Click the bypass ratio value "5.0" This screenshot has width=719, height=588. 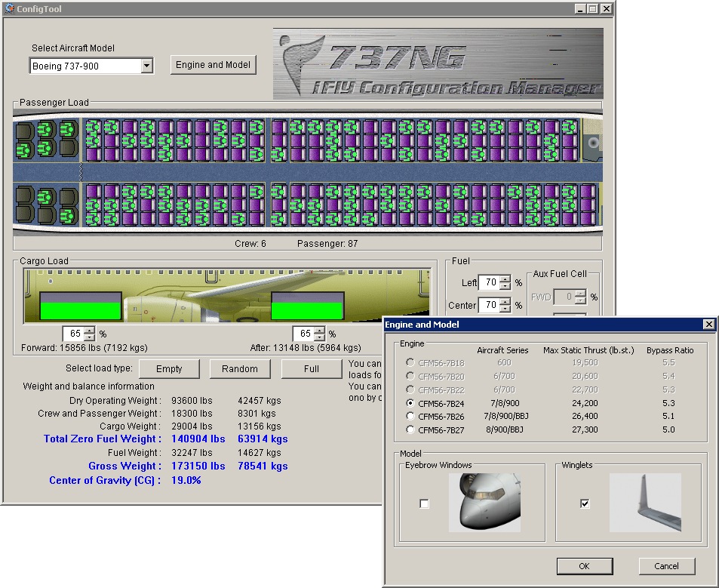tap(668, 429)
